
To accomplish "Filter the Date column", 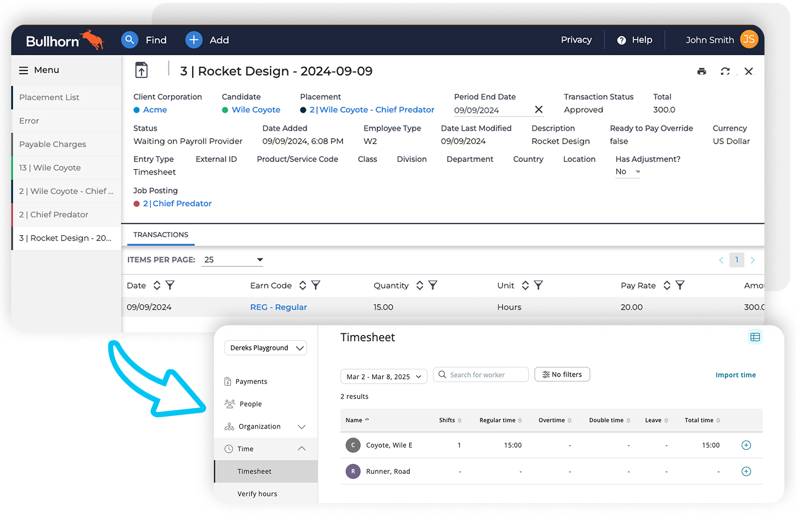I will coord(170,285).
